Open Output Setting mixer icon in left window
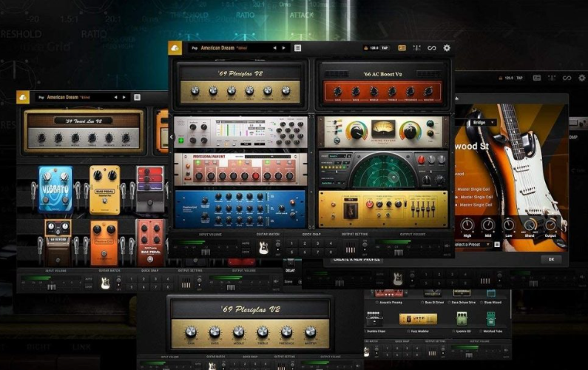Image resolution: width=588 pixels, height=370 pixels. click(x=186, y=283)
